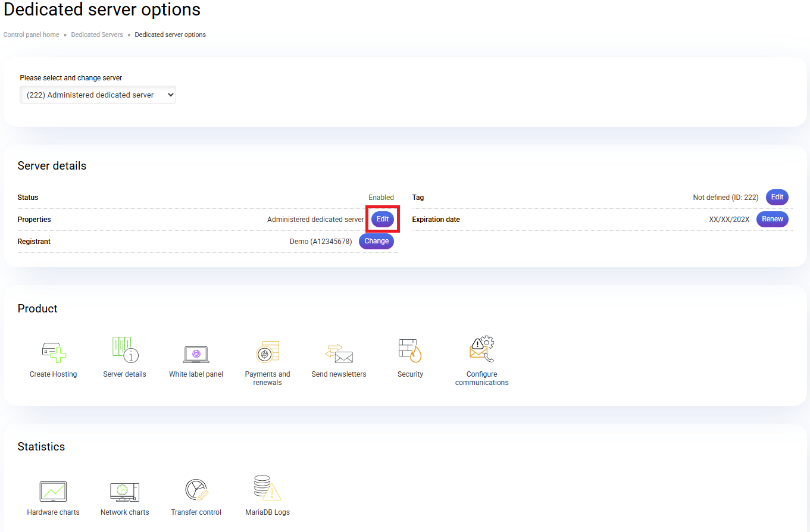810x532 pixels.
Task: Open Configure communications icon
Action: 482,350
